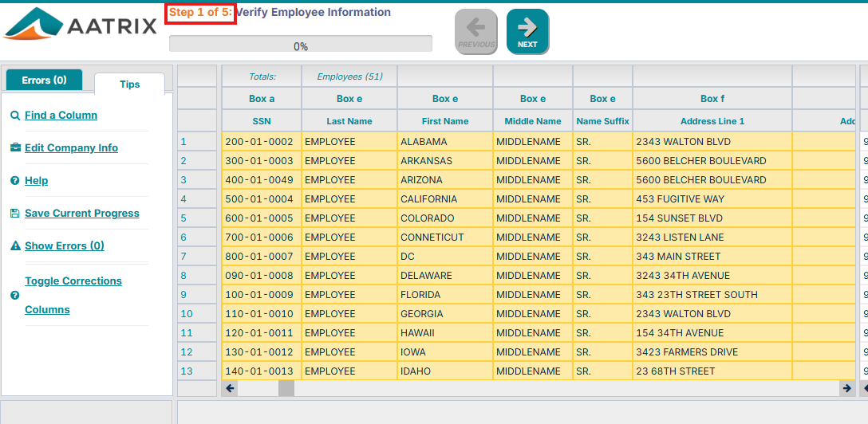Viewport: 868px width, 424px height.
Task: Click the Middle Name column header
Action: [x=533, y=121]
